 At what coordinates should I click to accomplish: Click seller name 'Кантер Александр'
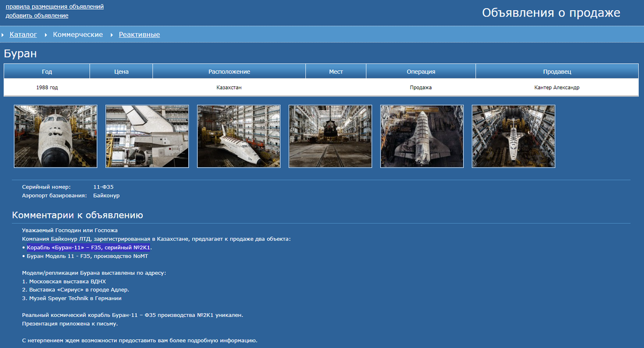557,87
